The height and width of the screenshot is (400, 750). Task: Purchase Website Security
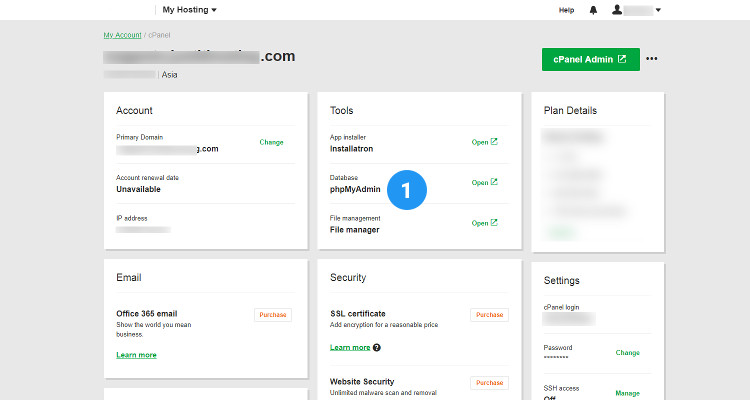489,383
